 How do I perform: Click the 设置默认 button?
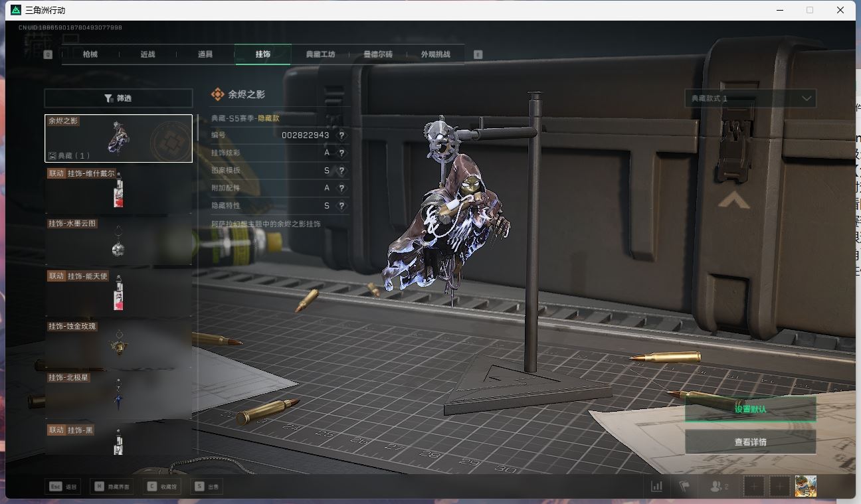click(750, 409)
